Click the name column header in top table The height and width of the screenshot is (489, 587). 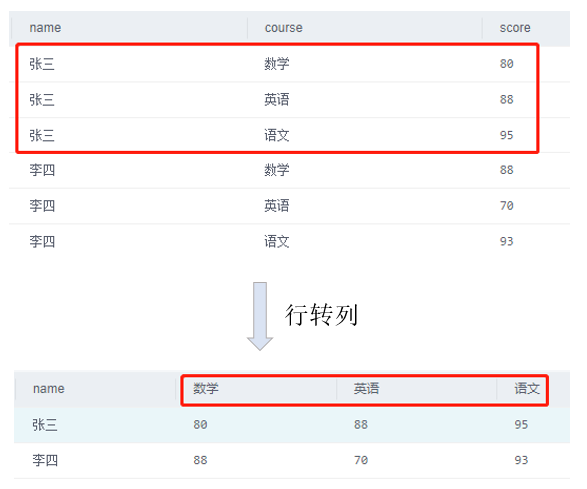pyautogui.click(x=45, y=28)
